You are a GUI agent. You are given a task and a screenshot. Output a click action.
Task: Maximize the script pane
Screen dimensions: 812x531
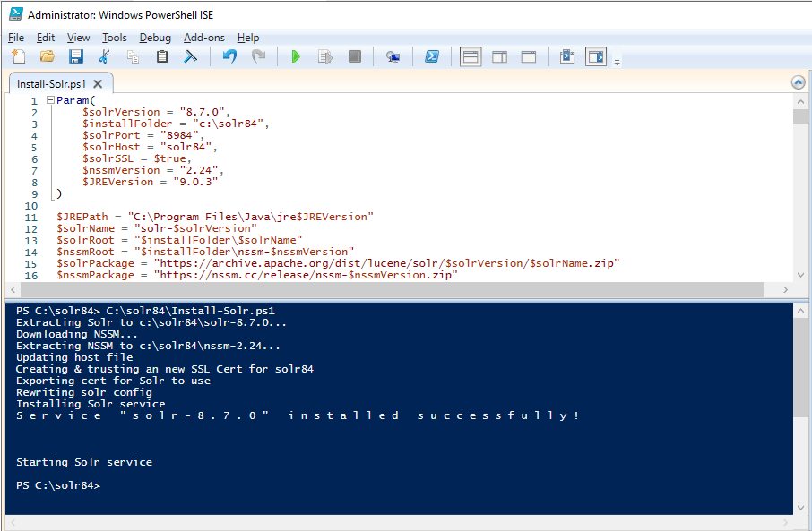click(x=528, y=56)
